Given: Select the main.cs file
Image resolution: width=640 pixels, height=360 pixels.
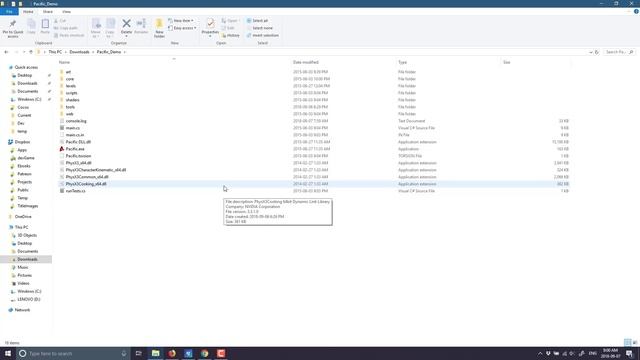Looking at the screenshot, I should pyautogui.click(x=73, y=128).
